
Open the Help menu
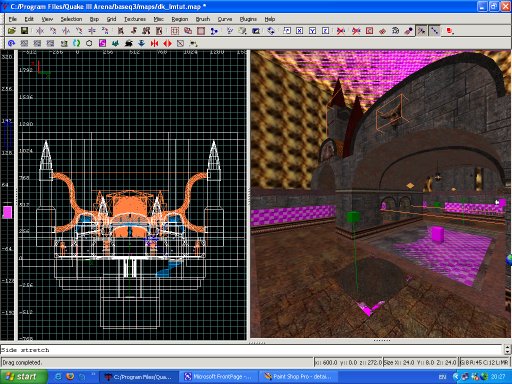point(270,19)
